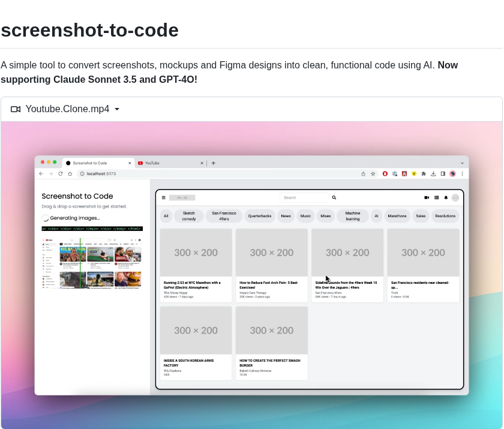Select the Sketch comedy chip
504x429 pixels.
[188, 216]
